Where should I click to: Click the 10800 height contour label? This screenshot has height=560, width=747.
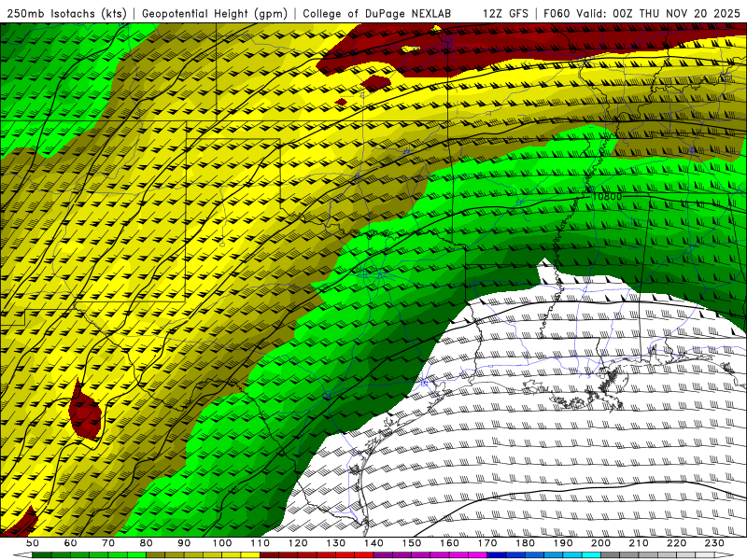[608, 197]
